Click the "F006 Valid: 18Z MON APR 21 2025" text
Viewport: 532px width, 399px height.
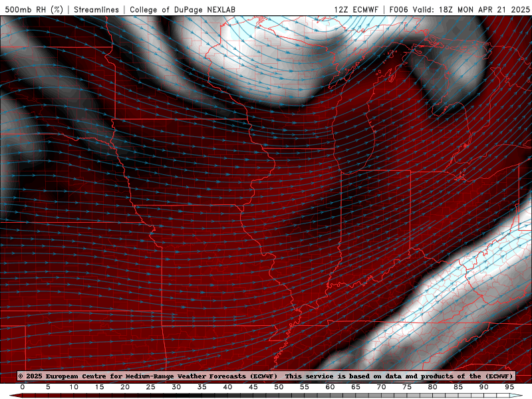tap(460, 9)
